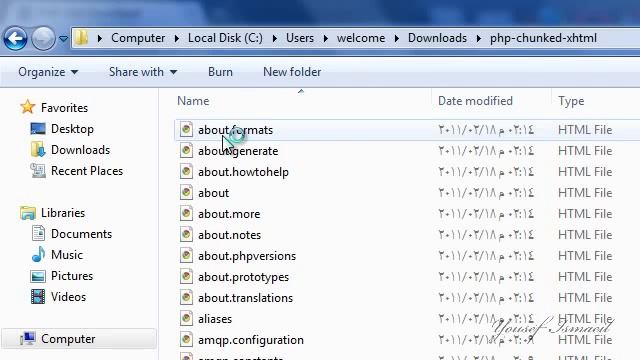Click the Music note icon
Image resolution: width=640 pixels, height=360 pixels.
coord(38,254)
